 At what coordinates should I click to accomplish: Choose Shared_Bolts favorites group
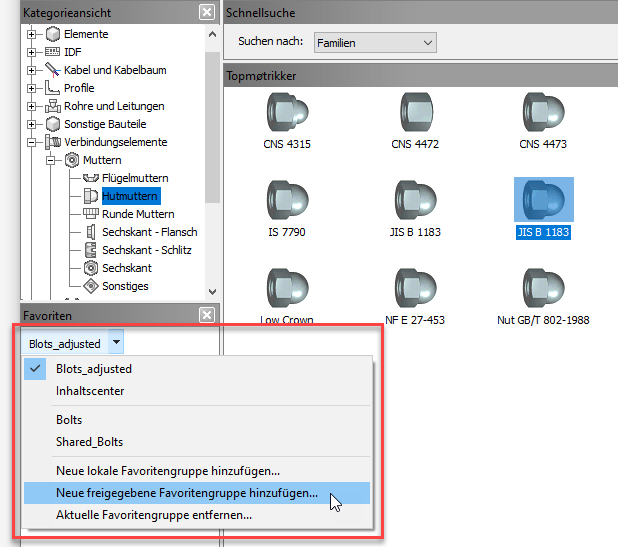point(197,442)
